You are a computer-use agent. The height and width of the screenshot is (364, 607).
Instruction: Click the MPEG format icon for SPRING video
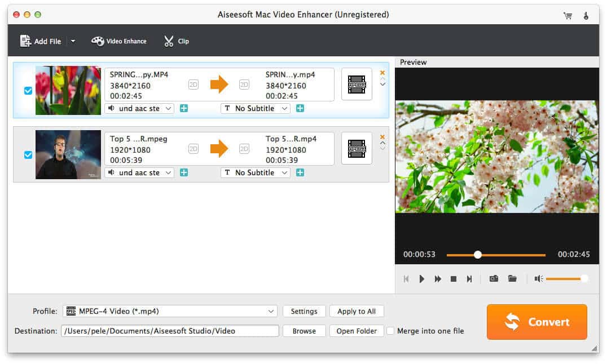point(356,84)
